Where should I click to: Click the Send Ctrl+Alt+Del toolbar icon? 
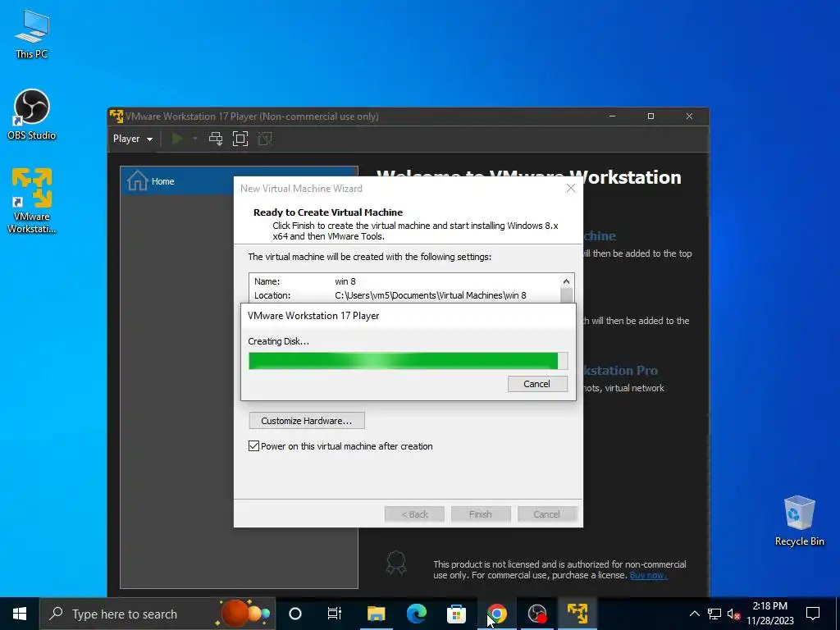[216, 139]
